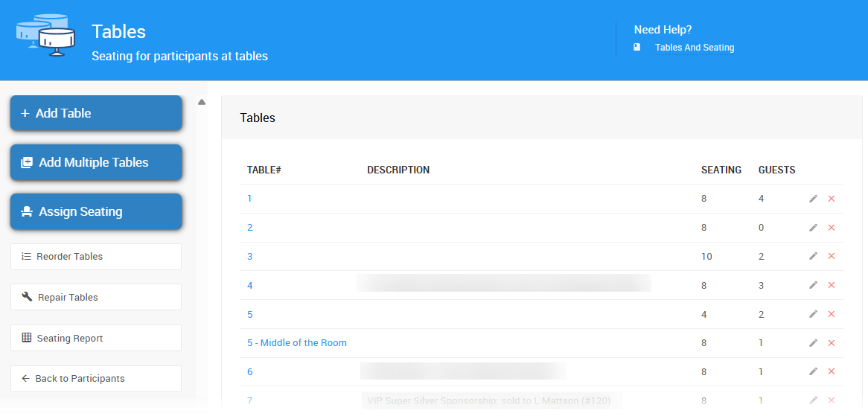Click the wrench icon on Repair Tables

click(x=27, y=297)
